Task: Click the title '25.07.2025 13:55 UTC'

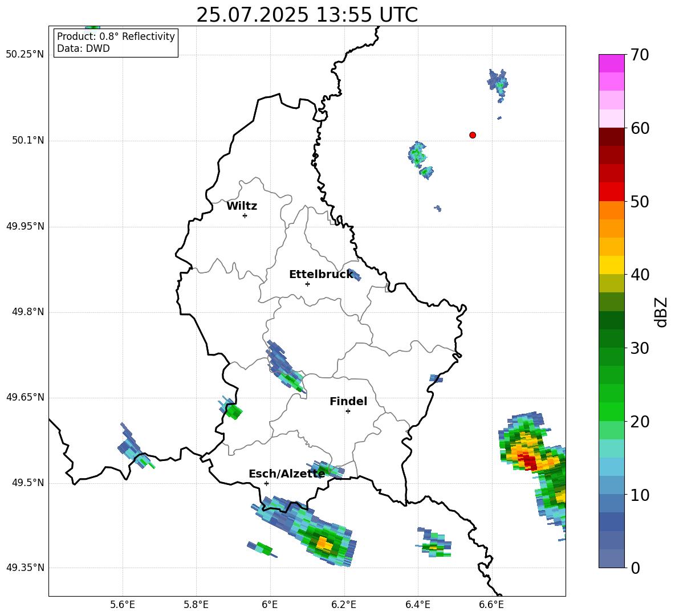Action: (307, 15)
